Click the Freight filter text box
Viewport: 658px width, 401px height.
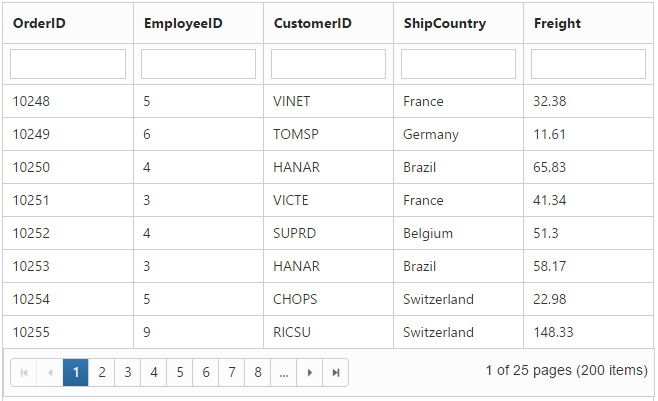(588, 64)
